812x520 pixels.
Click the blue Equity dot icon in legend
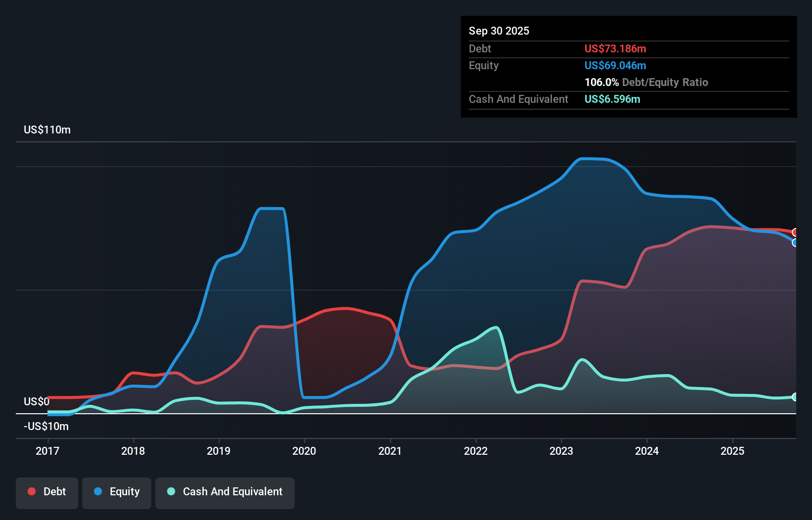pos(97,492)
